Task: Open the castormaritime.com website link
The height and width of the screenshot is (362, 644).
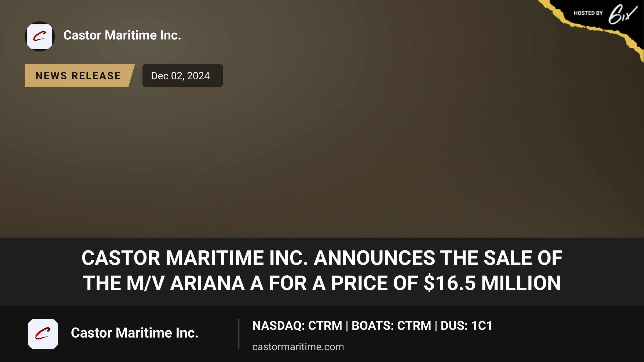Action: point(298,347)
